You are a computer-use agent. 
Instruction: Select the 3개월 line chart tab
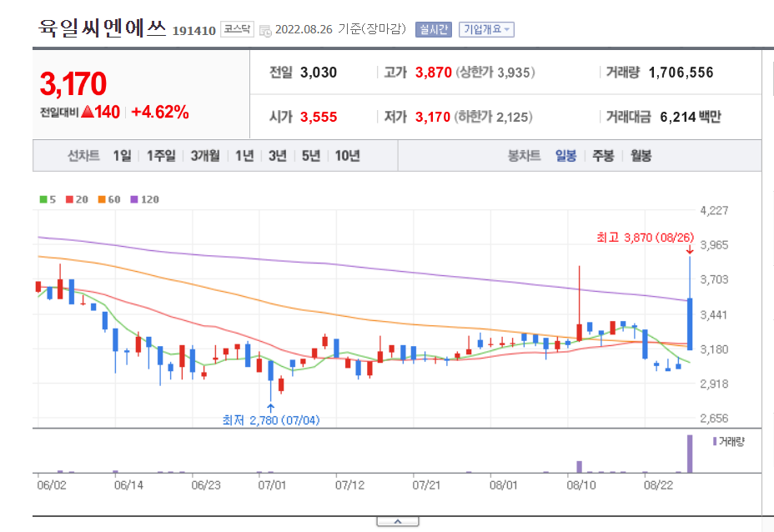point(205,156)
